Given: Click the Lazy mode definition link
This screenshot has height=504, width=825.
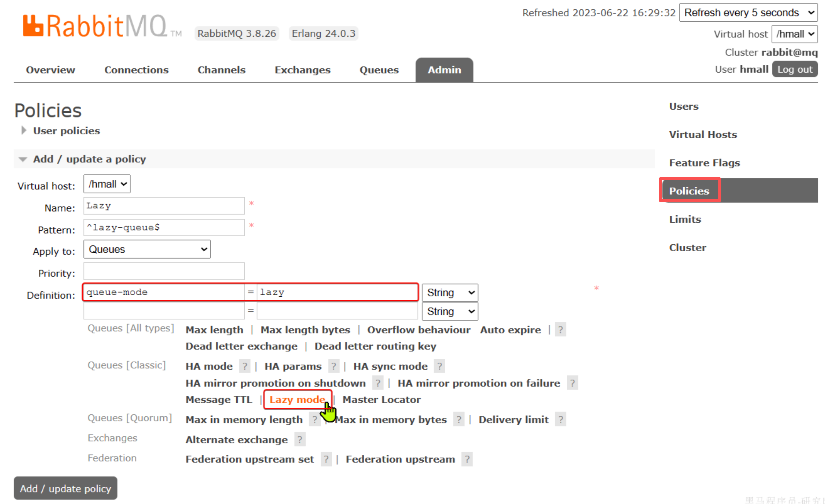Looking at the screenshot, I should 297,399.
